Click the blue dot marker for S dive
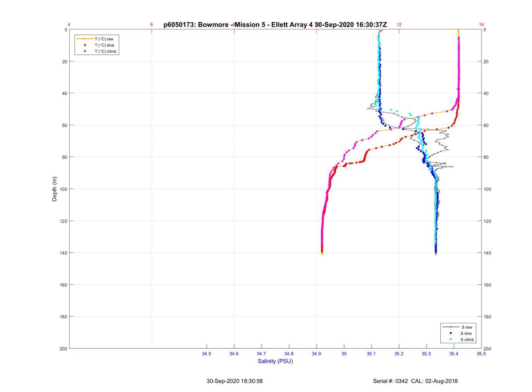 [451, 333]
